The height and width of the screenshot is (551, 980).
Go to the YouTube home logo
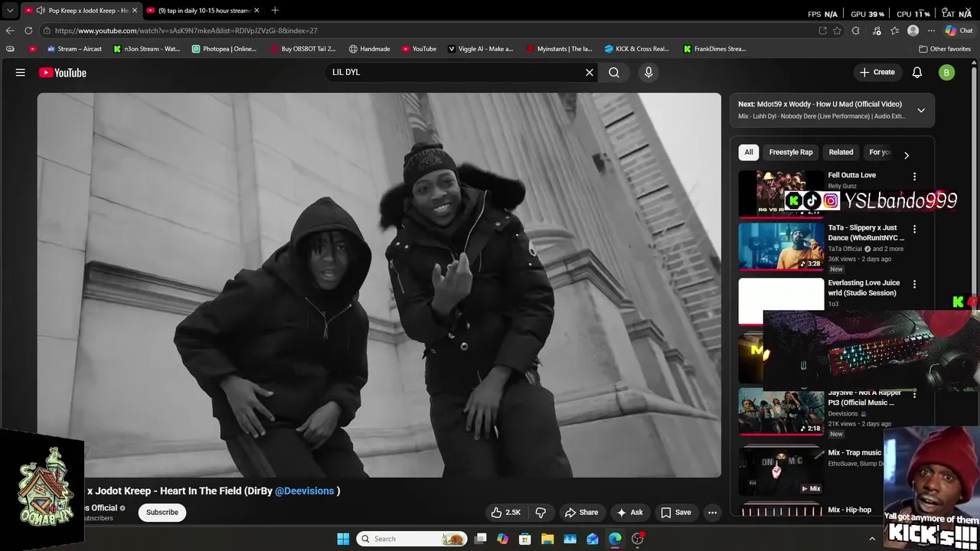click(63, 73)
